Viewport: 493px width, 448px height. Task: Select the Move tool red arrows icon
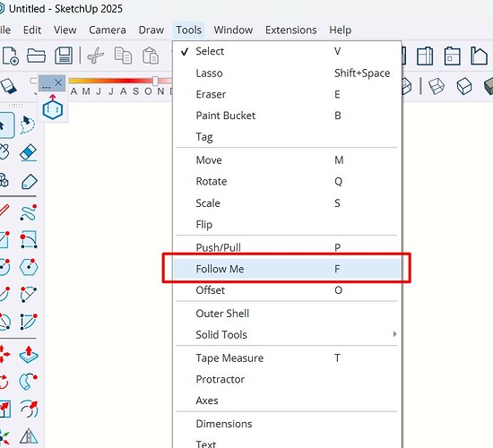pyautogui.click(x=4, y=354)
